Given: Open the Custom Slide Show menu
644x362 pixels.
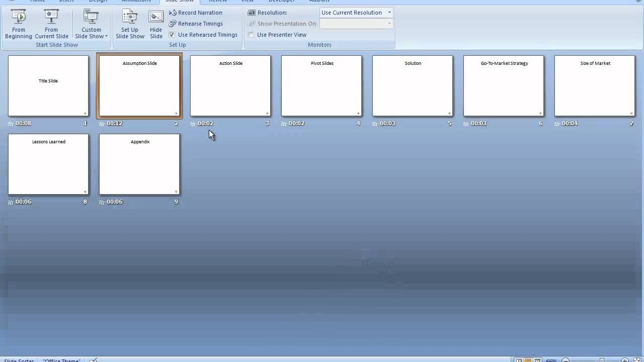Looking at the screenshot, I should 91,24.
